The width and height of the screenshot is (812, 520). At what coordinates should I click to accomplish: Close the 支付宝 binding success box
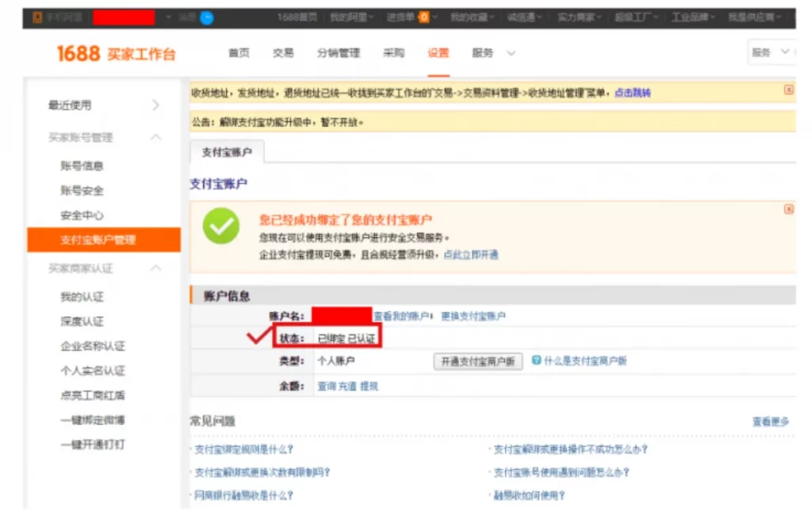tap(788, 209)
